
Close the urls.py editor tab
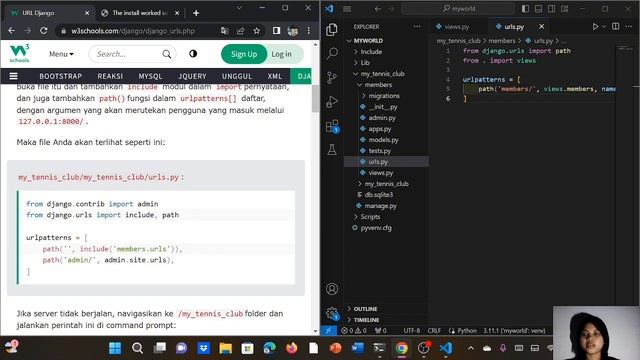pyautogui.click(x=541, y=27)
